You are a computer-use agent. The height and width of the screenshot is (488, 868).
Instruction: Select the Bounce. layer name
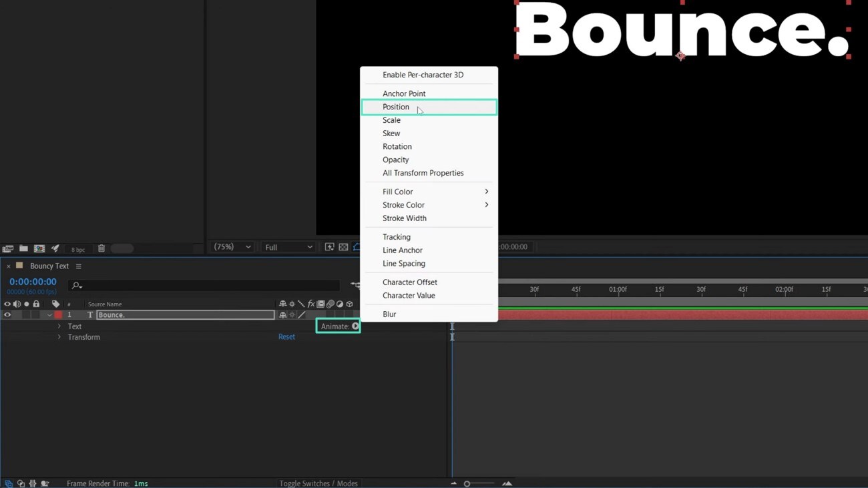pyautogui.click(x=185, y=315)
